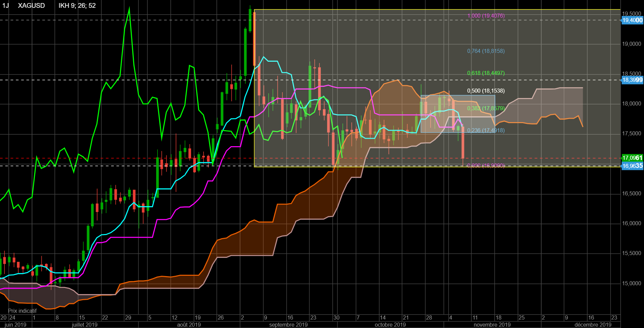Click the 16,9635 blue price tag
This screenshot has width=644, height=328.
point(632,166)
